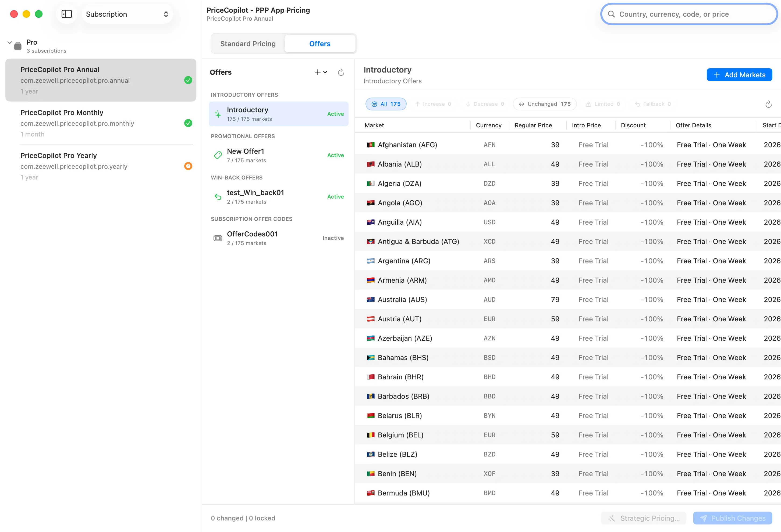
Task: Select PriceCopilot Pro Monthly subscription
Action: (x=101, y=123)
